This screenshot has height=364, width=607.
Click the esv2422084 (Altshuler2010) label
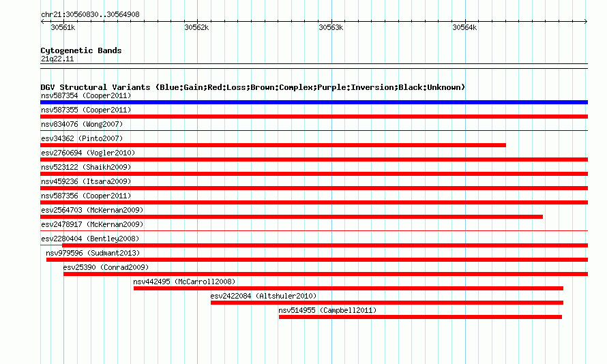263,296
